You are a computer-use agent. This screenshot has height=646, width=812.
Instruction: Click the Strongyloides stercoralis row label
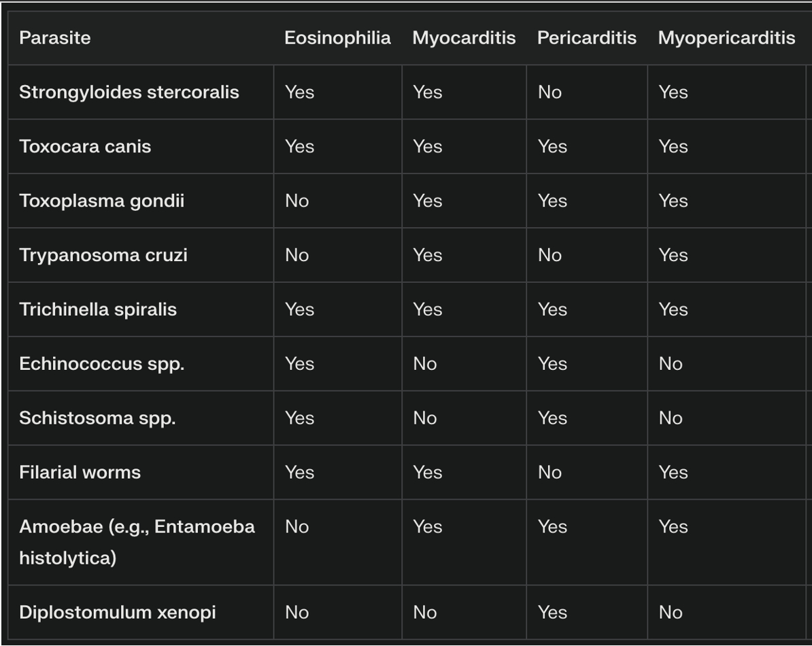click(x=129, y=92)
